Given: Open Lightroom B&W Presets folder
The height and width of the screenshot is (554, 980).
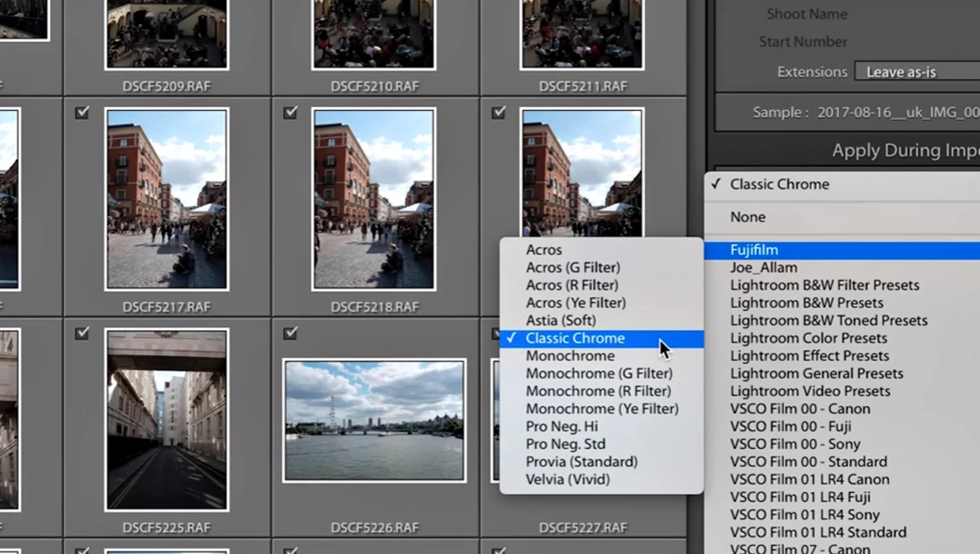Looking at the screenshot, I should click(x=842, y=303).
